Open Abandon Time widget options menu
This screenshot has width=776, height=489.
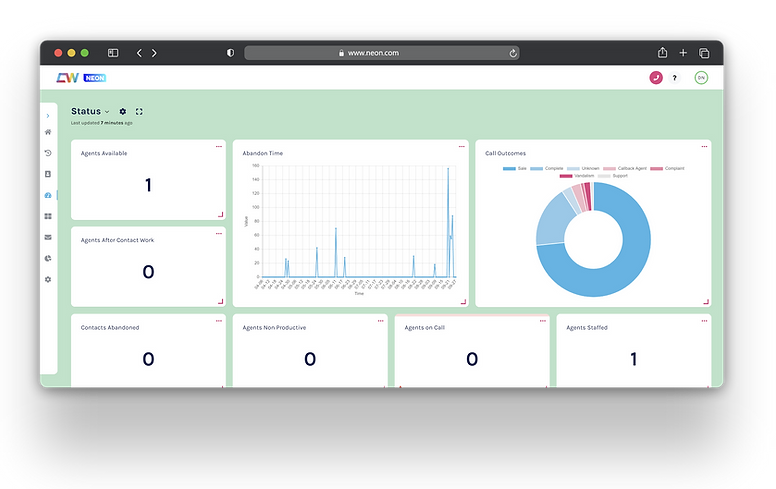[x=462, y=147]
